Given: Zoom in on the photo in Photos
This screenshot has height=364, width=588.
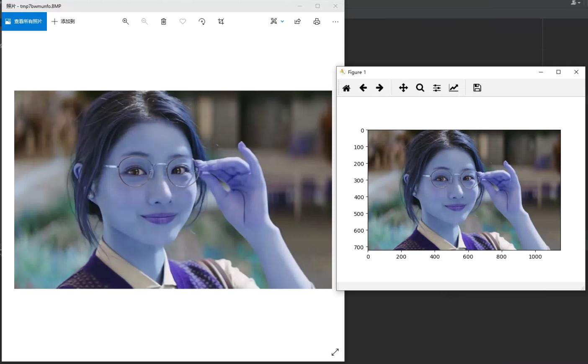Looking at the screenshot, I should [126, 21].
